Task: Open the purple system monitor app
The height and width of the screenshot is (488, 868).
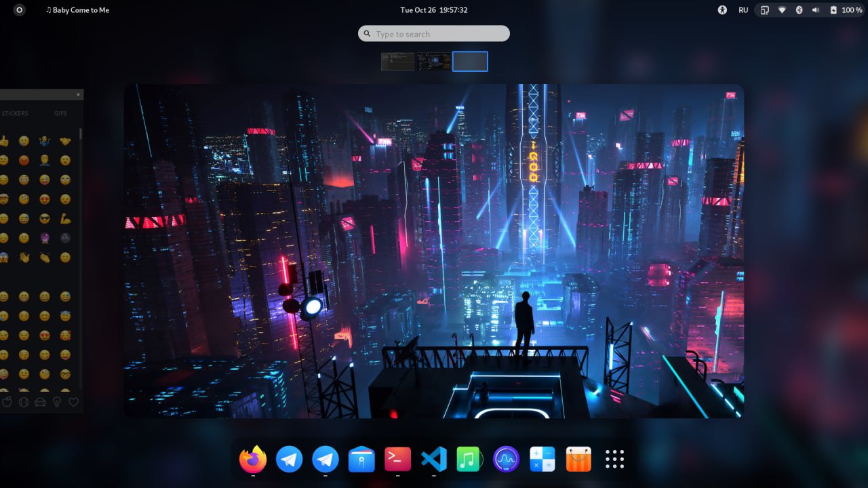Action: (x=506, y=460)
